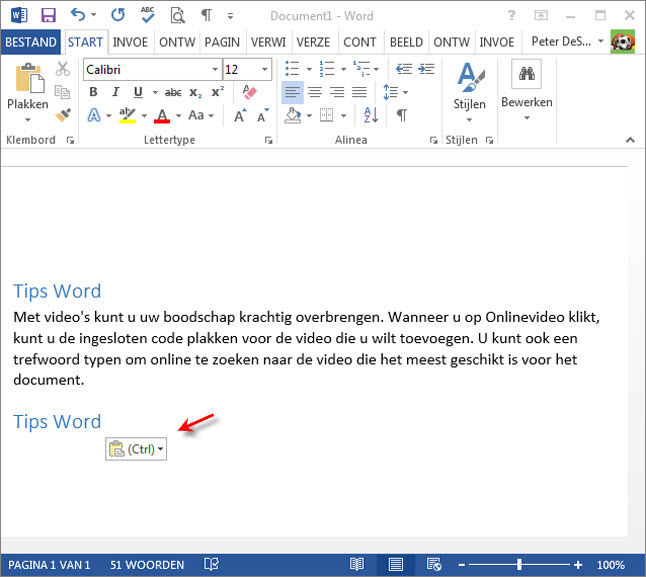Copy the selection with the copy icon
The height and width of the screenshot is (577, 646).
[62, 92]
